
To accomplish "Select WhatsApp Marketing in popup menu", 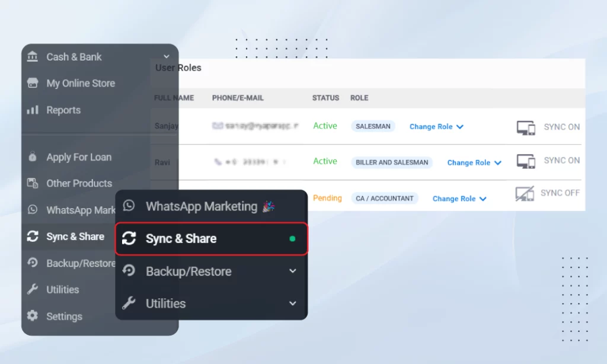I will point(202,206).
